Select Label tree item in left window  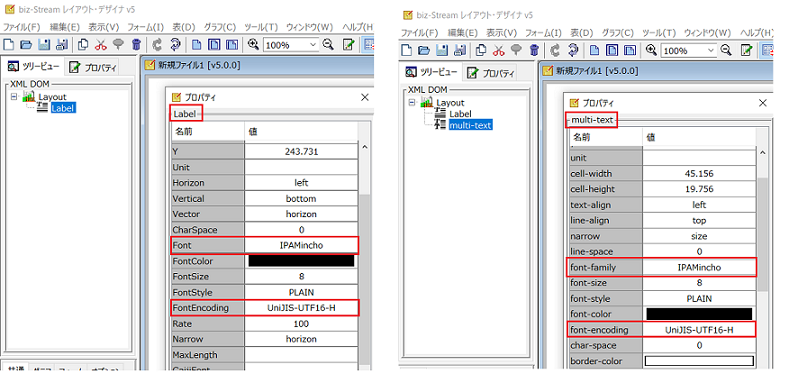[63, 107]
